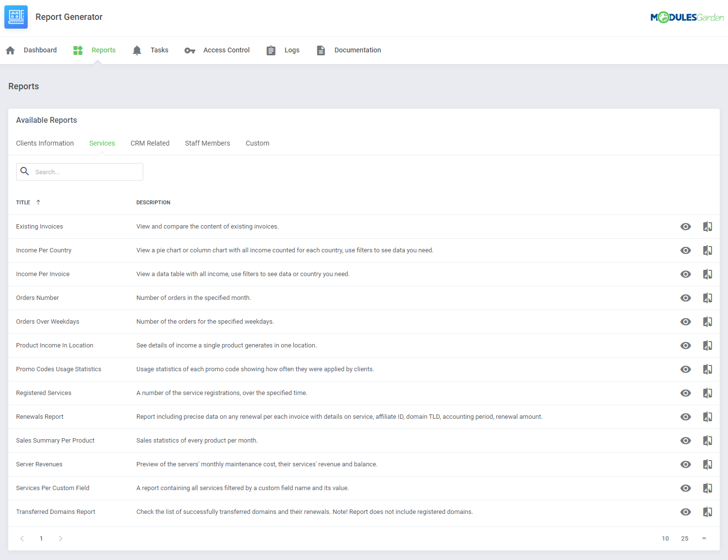Set page size to 25 entries

pos(685,538)
